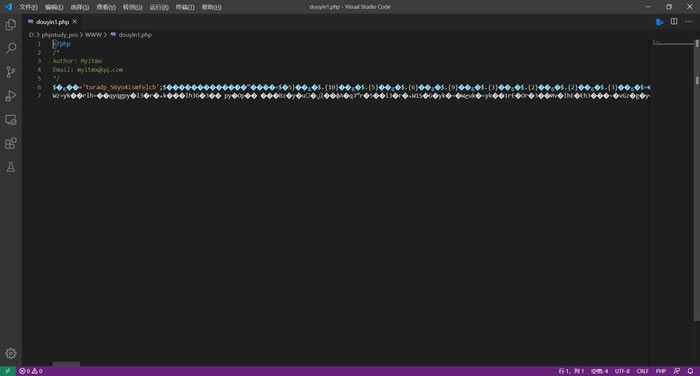The height and width of the screenshot is (376, 700).
Task: Change the UTF-8 encoding in status bar
Action: (x=622, y=371)
